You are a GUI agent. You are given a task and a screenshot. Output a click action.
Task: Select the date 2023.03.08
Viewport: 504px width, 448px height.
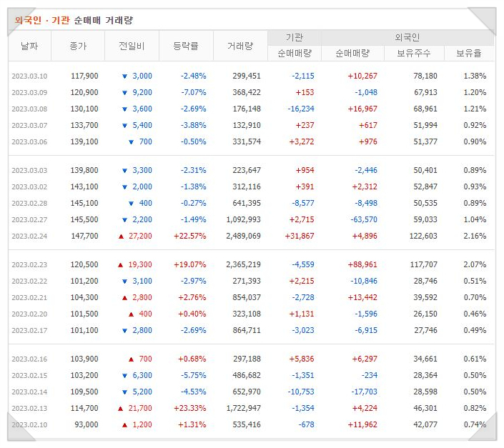pos(29,109)
